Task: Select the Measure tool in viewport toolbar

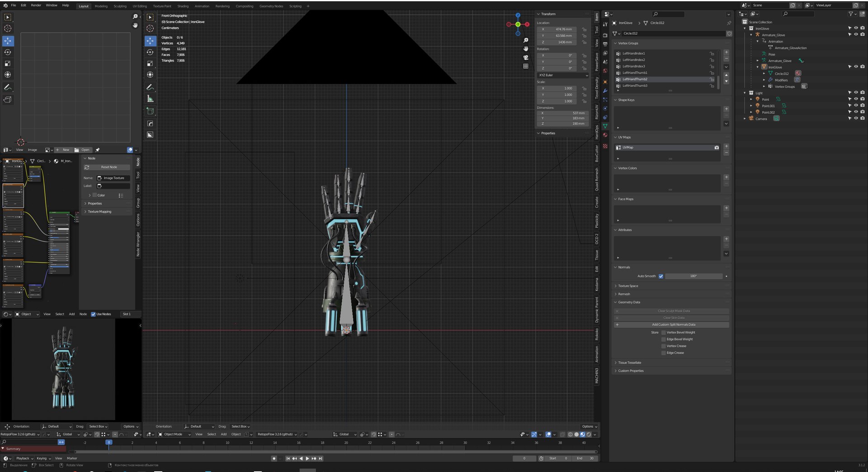Action: pos(150,99)
